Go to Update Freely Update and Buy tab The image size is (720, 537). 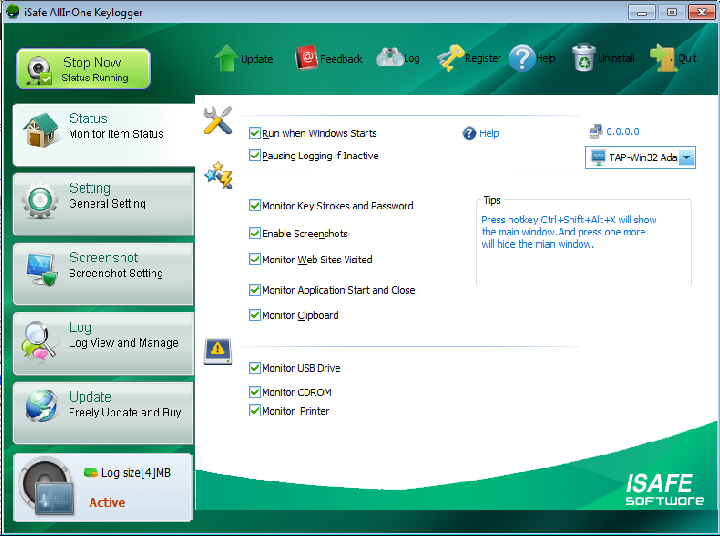[x=104, y=413]
